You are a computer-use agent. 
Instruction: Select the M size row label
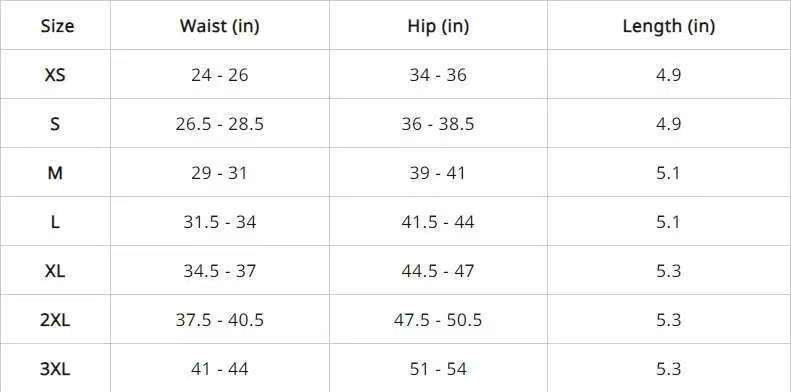55,173
